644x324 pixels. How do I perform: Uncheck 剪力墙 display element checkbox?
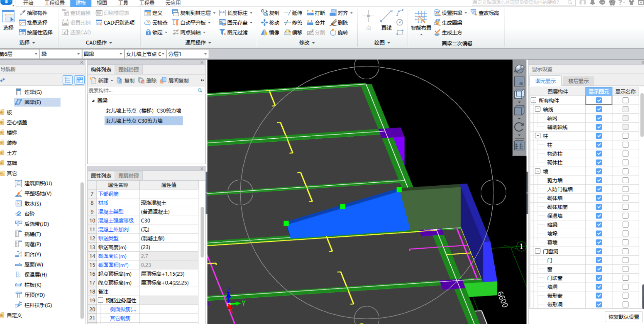pos(599,180)
